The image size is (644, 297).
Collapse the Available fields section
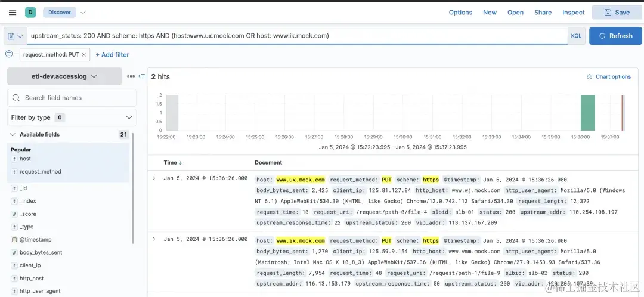13,134
